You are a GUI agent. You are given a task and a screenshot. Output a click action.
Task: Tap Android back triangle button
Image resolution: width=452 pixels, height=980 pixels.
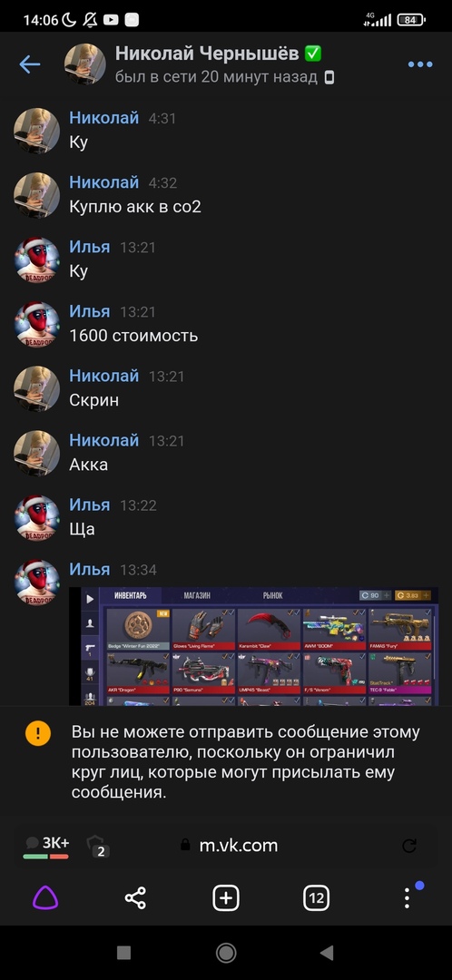tap(327, 953)
